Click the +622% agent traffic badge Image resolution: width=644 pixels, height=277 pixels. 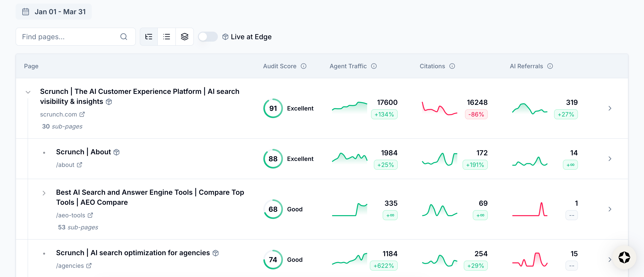tap(383, 266)
